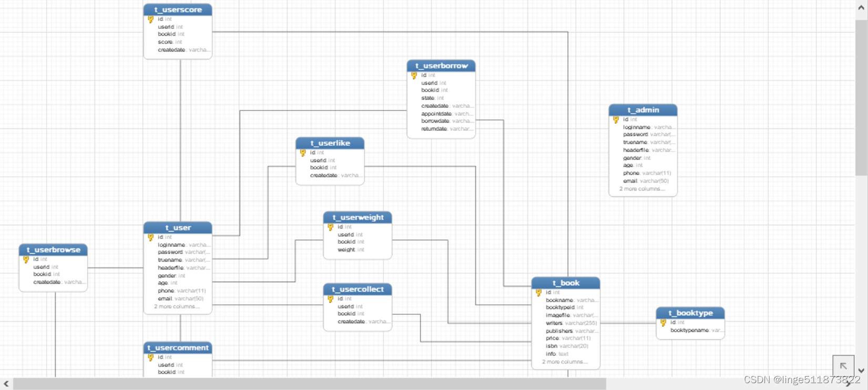Click the borrowdate column in t_userborrow
The image size is (868, 390).
coord(447,121)
